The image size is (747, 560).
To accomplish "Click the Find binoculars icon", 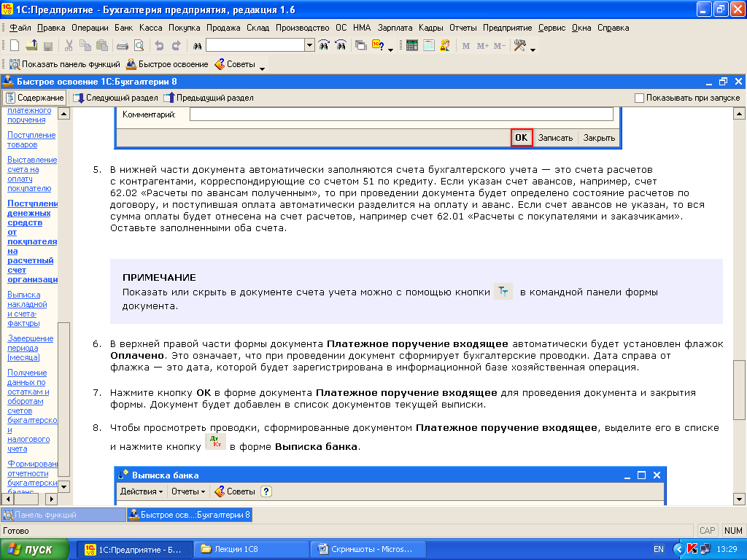I will 197,46.
